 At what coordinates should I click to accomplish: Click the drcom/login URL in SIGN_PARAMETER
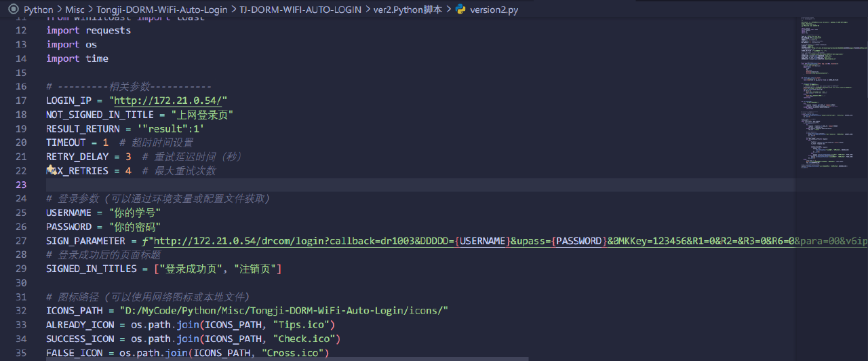click(x=271, y=242)
